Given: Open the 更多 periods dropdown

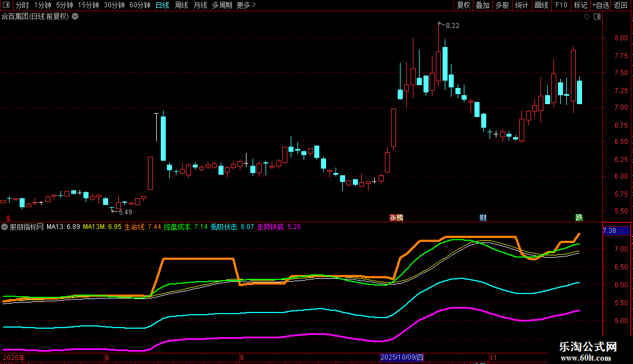Looking at the screenshot, I should [x=246, y=5].
